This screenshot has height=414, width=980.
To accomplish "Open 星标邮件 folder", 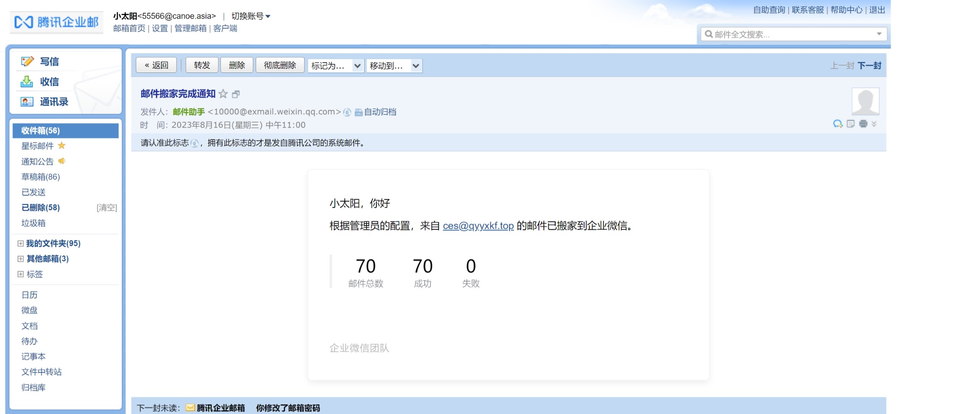I will (37, 146).
